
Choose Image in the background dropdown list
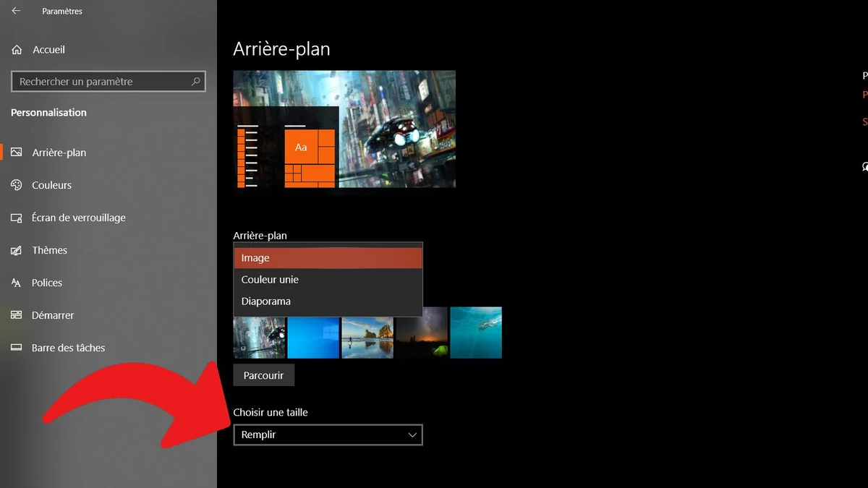pyautogui.click(x=327, y=258)
